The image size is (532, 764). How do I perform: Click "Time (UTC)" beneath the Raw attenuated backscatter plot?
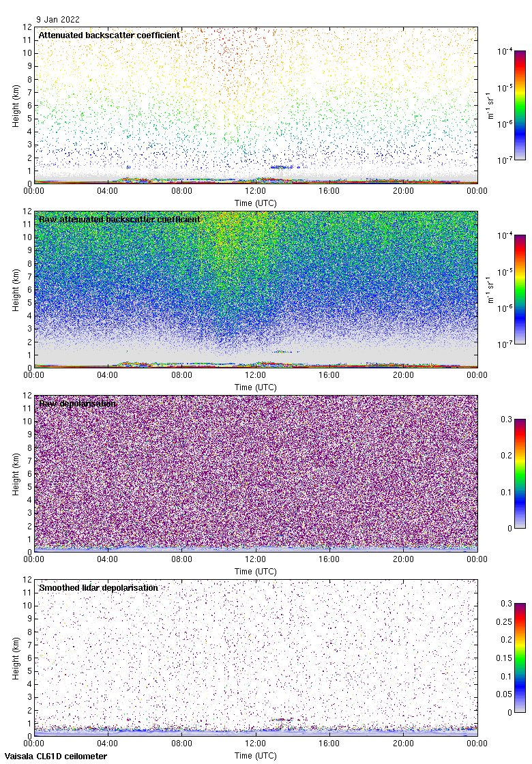coord(255,387)
